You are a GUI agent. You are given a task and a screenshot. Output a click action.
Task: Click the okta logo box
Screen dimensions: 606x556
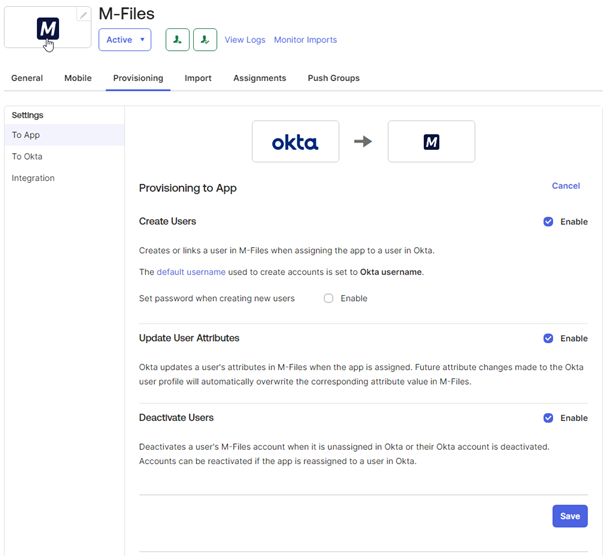pos(296,141)
